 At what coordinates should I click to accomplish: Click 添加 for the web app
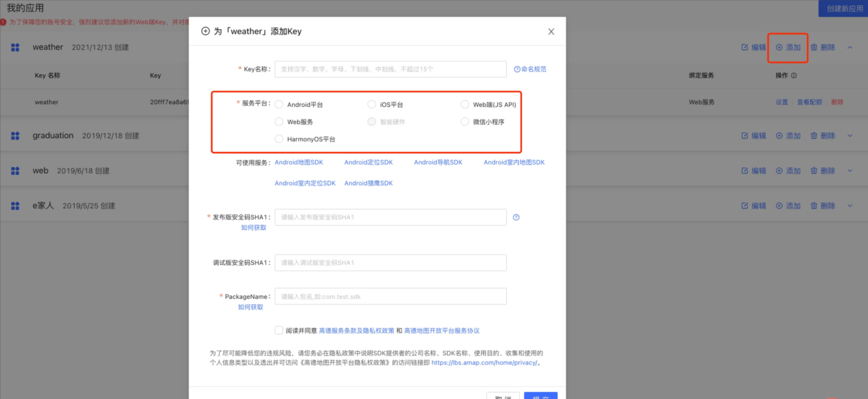788,171
